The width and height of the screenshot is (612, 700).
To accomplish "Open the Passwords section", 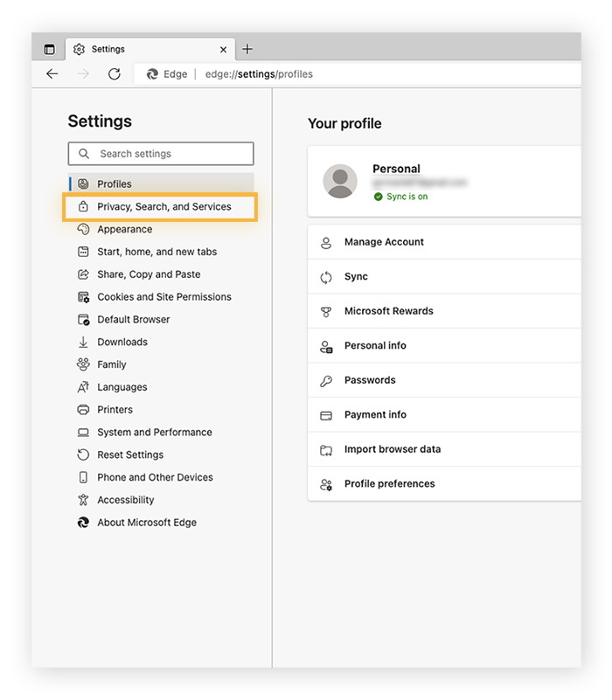I will (371, 380).
